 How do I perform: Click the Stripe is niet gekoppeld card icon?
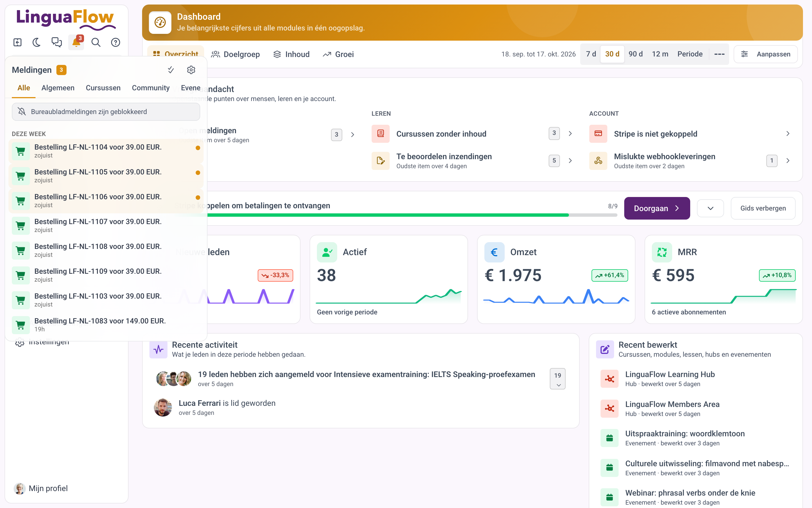coord(598,134)
